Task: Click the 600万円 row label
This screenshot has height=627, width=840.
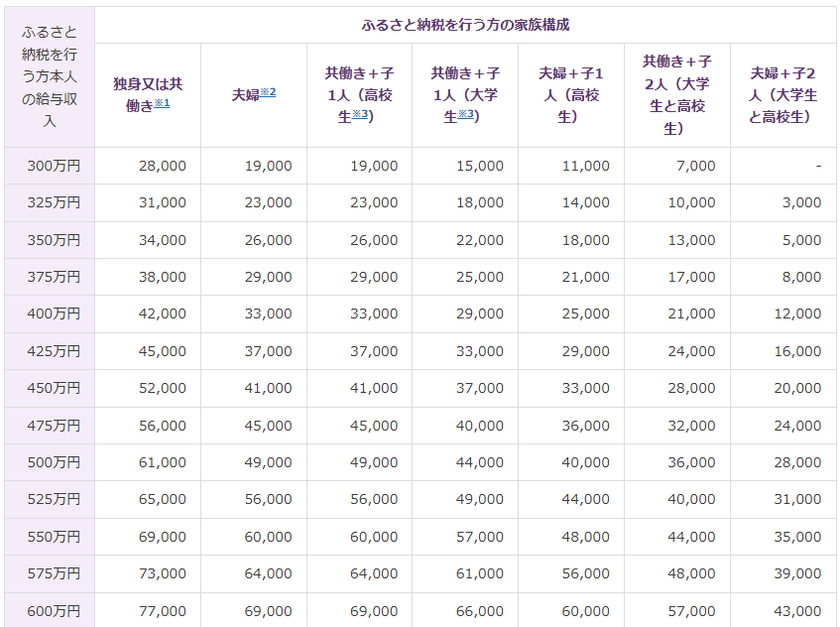Action: click(x=55, y=611)
